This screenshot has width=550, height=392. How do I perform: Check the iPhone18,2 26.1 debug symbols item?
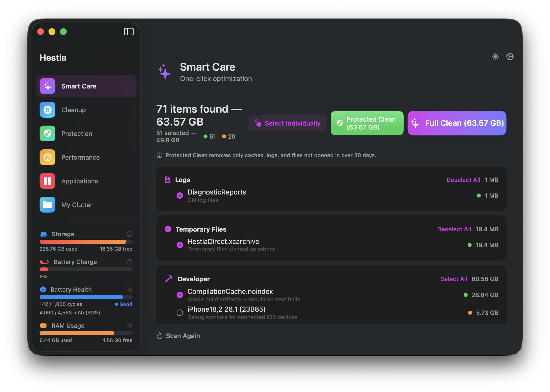tap(180, 313)
